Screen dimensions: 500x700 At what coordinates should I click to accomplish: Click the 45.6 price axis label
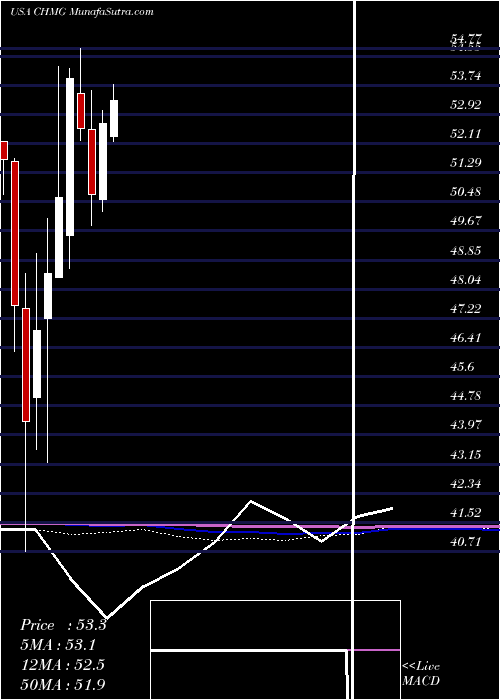[462, 367]
